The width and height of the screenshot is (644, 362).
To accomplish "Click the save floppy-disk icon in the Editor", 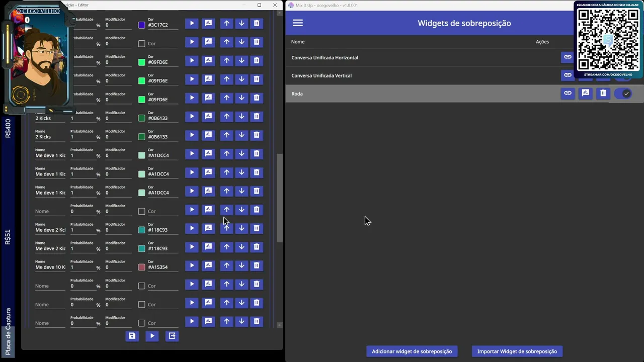I will point(132,336).
